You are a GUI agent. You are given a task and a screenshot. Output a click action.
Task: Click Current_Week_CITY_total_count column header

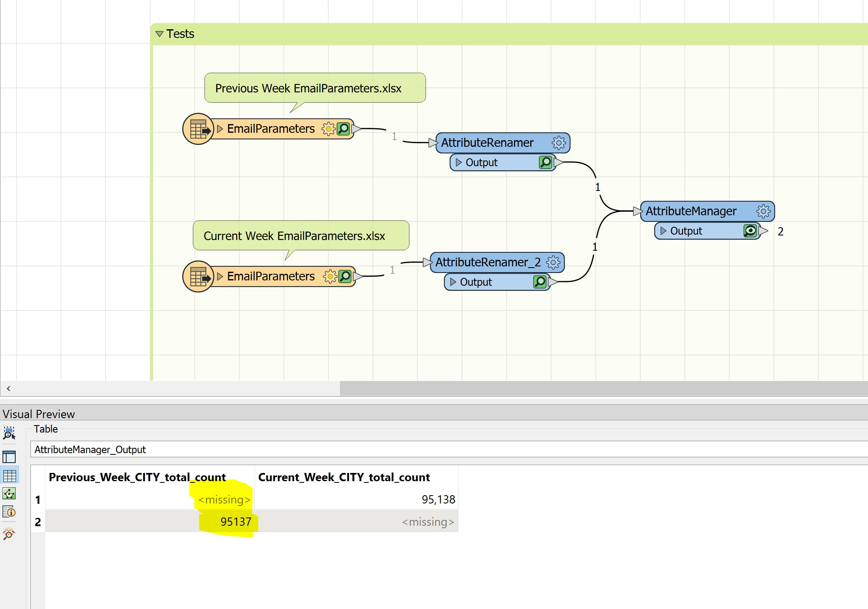pyautogui.click(x=344, y=477)
